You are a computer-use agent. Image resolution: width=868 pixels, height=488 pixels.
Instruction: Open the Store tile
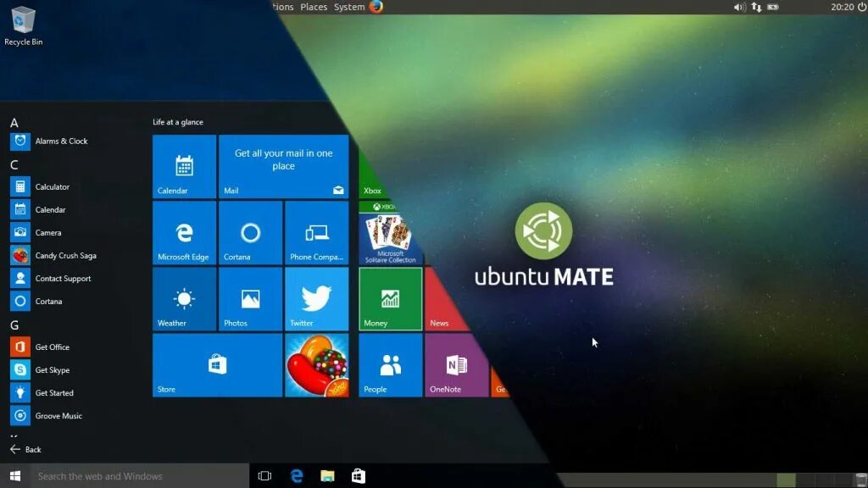[x=217, y=365]
